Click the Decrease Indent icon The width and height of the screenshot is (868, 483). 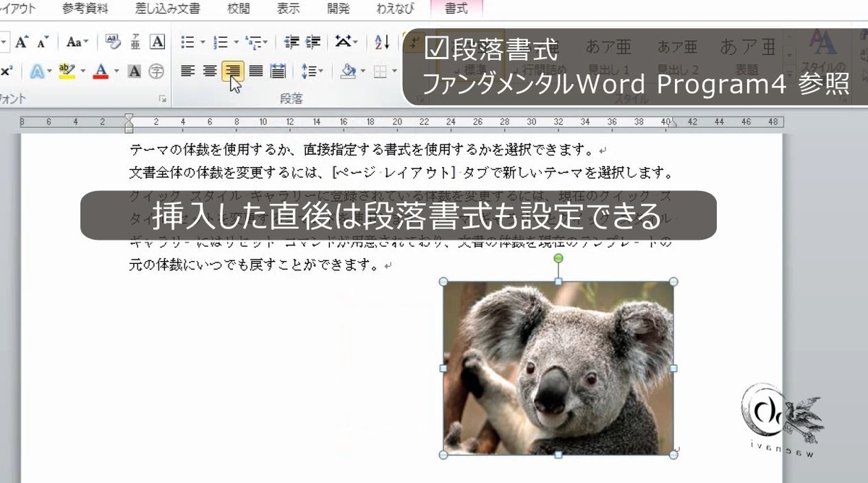tap(291, 42)
